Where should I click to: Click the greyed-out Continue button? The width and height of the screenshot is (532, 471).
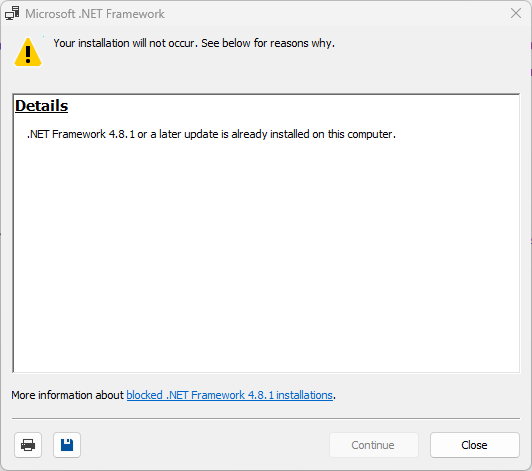tap(374, 445)
